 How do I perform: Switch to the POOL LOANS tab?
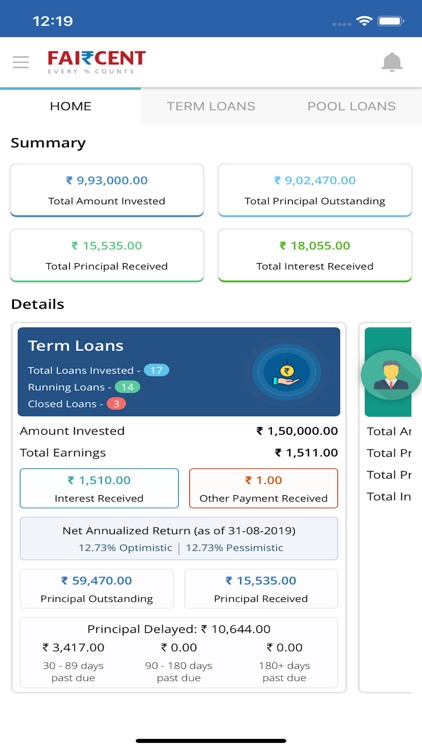tap(351, 106)
